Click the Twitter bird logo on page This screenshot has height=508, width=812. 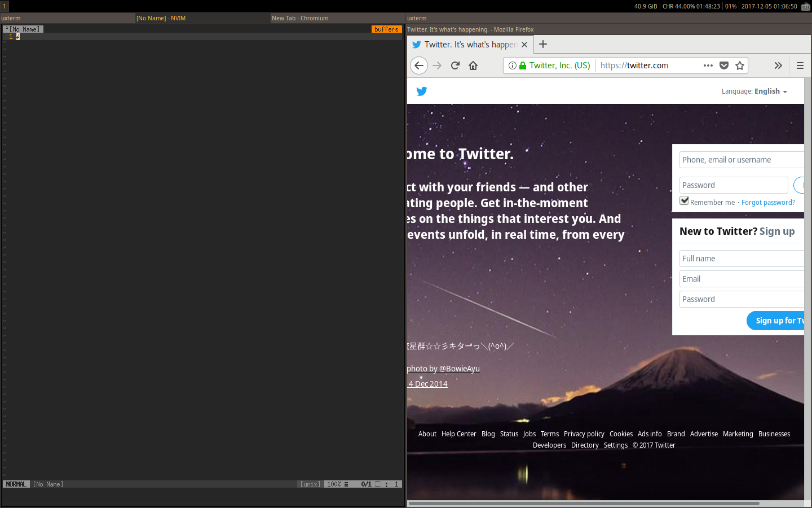[x=422, y=91]
